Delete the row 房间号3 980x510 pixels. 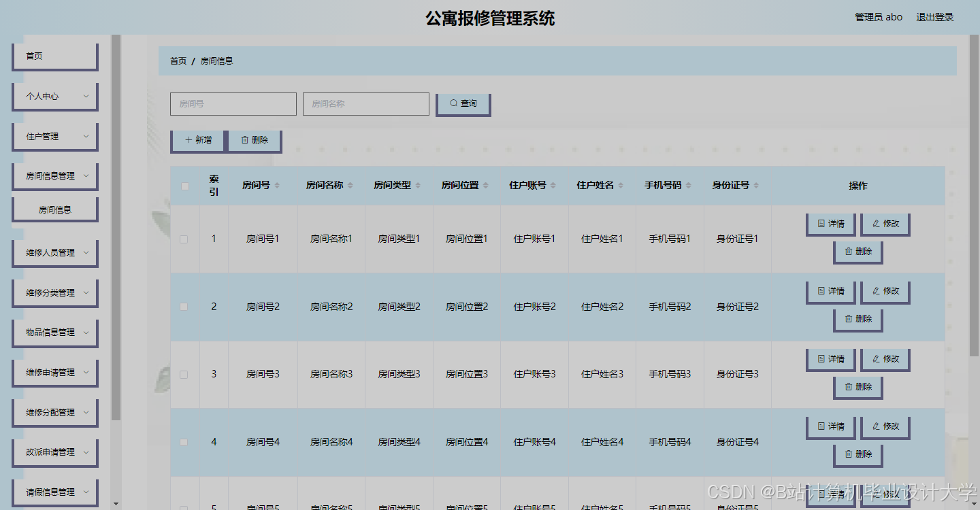point(858,387)
